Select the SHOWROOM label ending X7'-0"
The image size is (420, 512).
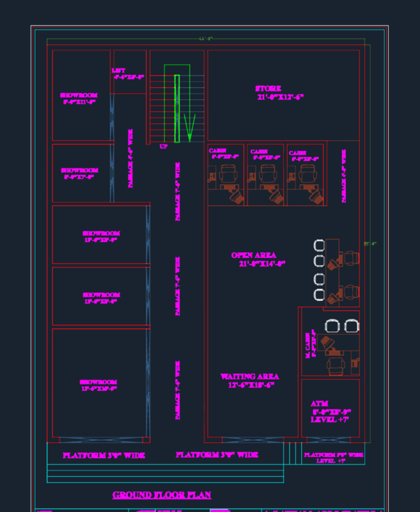click(x=79, y=173)
